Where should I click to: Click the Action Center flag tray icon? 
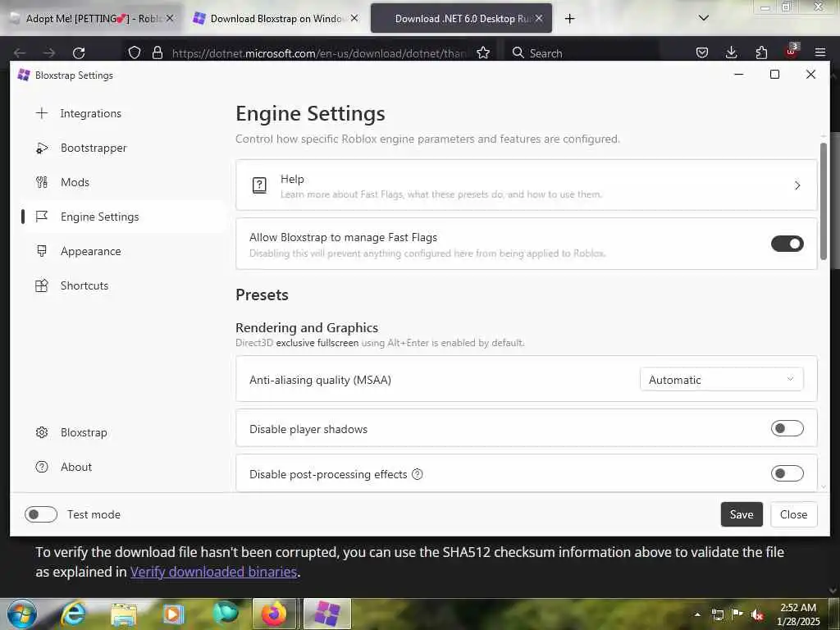(737, 614)
